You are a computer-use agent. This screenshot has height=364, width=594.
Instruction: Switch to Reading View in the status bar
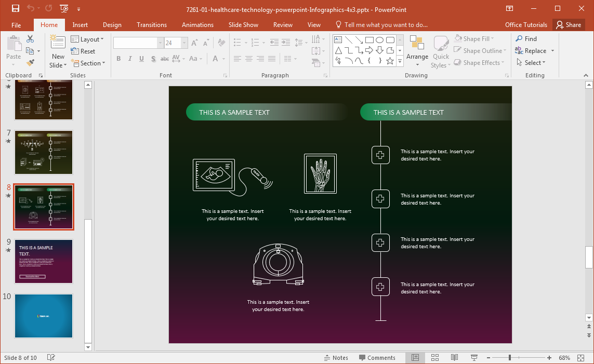click(454, 358)
